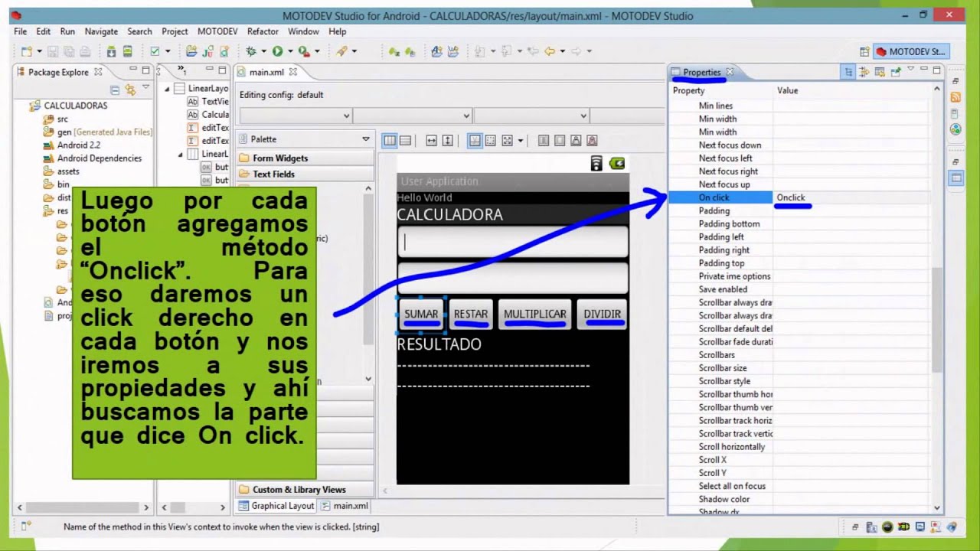Open the second configuration combo box
Screen dimensions: 980x551
tap(412, 116)
